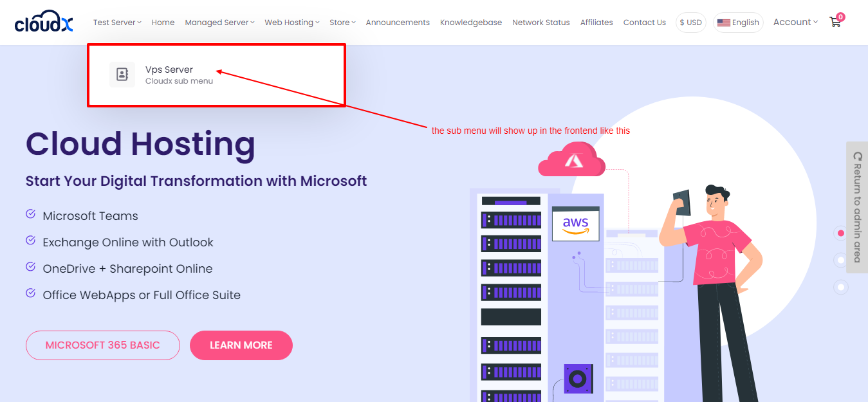The width and height of the screenshot is (868, 402).
Task: Click checkmark icon beside Microsoft Teams
Action: (x=30, y=214)
